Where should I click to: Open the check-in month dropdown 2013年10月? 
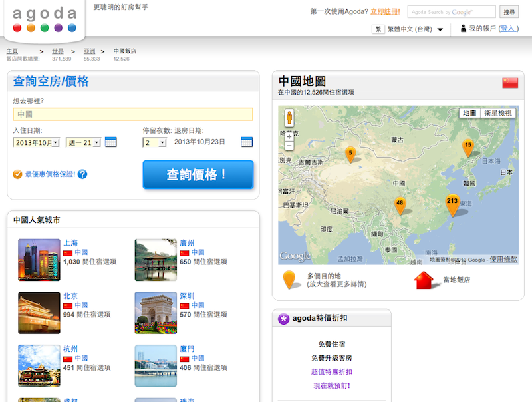point(37,142)
